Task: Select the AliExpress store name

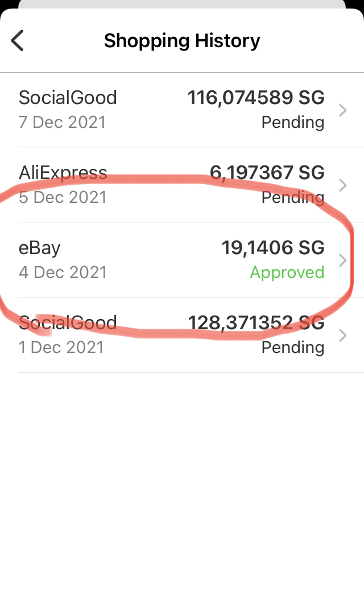Action: click(63, 173)
